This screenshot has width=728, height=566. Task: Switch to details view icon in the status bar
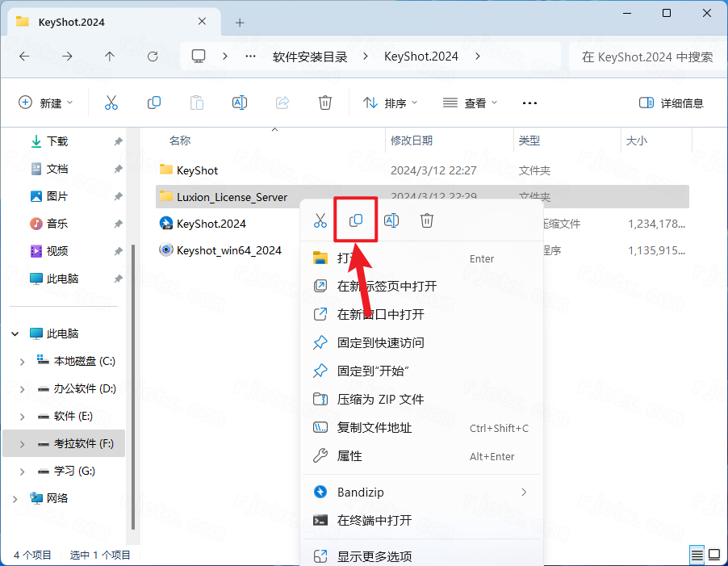click(x=697, y=555)
